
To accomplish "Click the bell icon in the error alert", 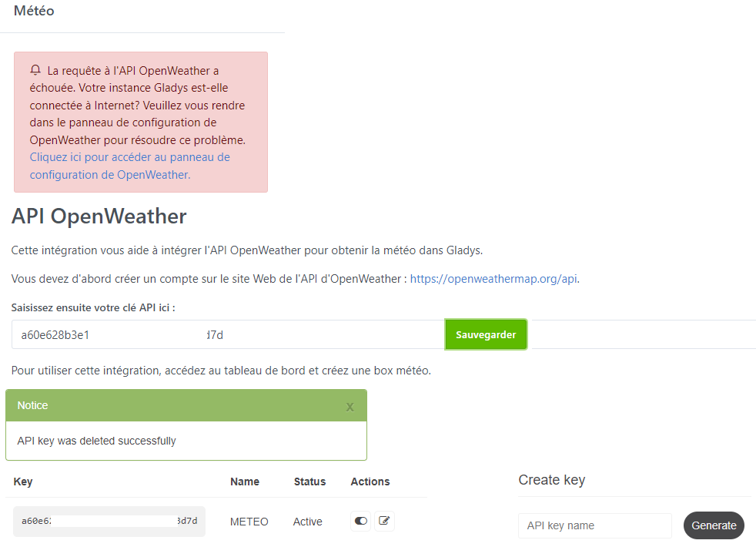I will [x=35, y=70].
